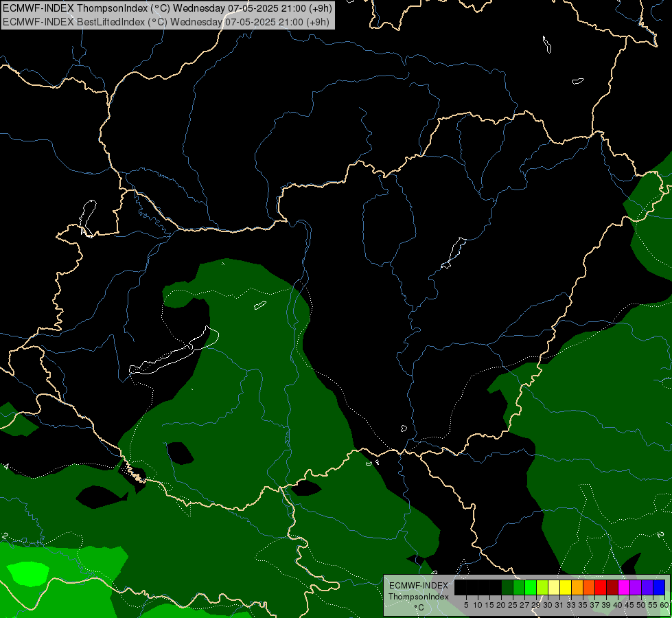Viewport: 672px width, 618px height.
Task: Click 'ThompsonIndex' label in the legend box
Action: 418,597
